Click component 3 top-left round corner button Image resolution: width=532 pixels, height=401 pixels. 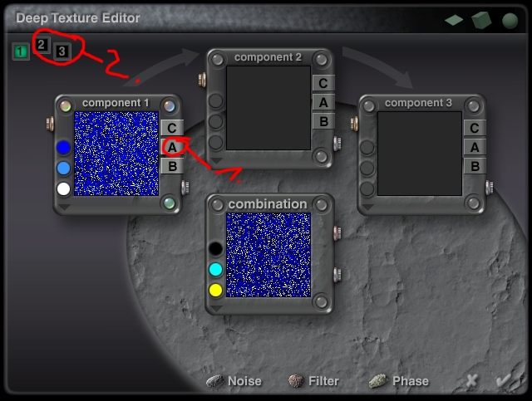point(369,106)
